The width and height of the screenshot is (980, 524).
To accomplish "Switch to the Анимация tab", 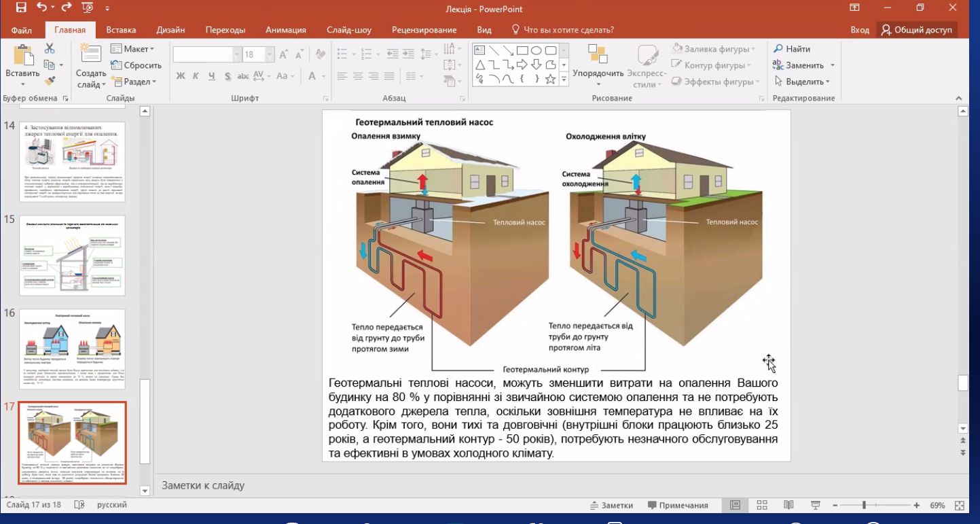I will point(285,30).
